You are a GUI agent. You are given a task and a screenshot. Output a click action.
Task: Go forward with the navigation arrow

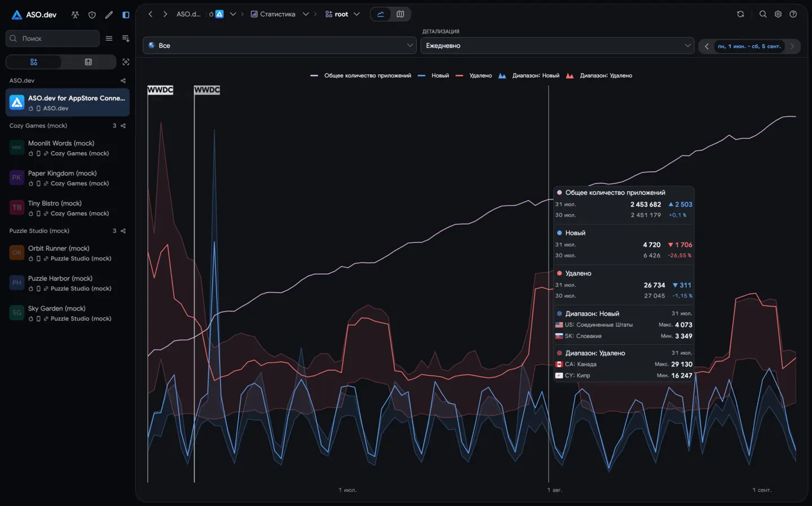point(165,14)
